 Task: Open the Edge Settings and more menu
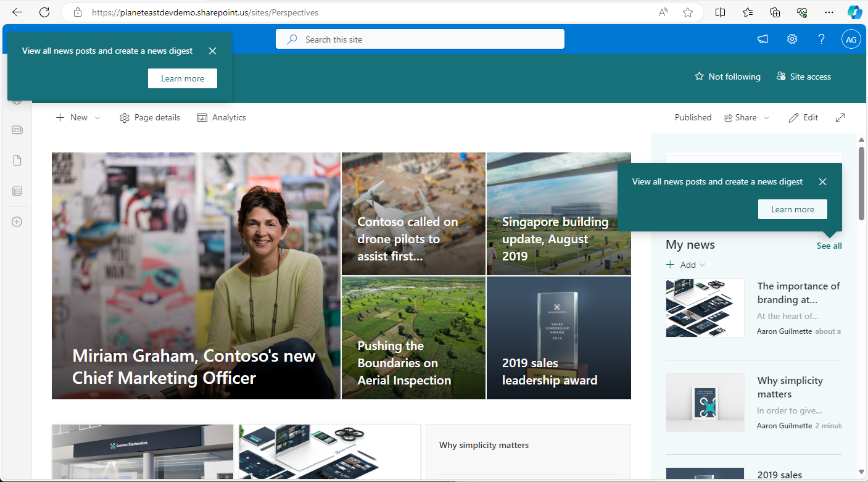pos(829,12)
